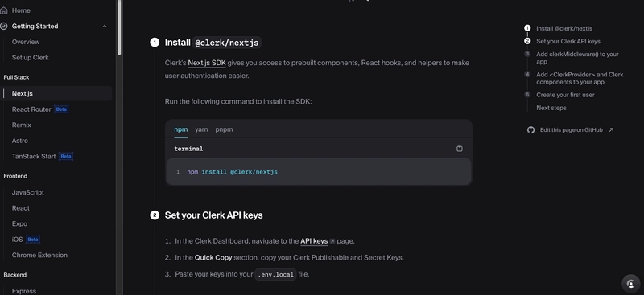Open the support chat bubble icon

coord(631,284)
